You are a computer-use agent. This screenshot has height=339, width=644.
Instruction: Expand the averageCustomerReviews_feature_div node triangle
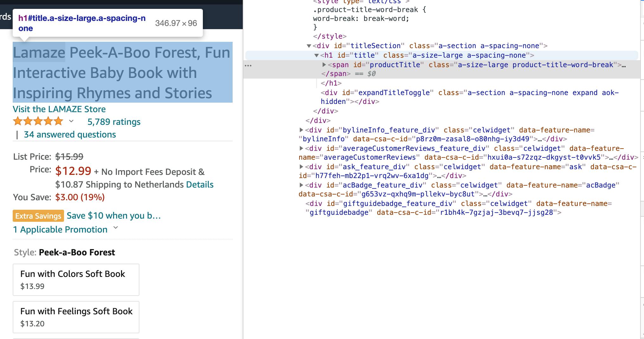301,148
